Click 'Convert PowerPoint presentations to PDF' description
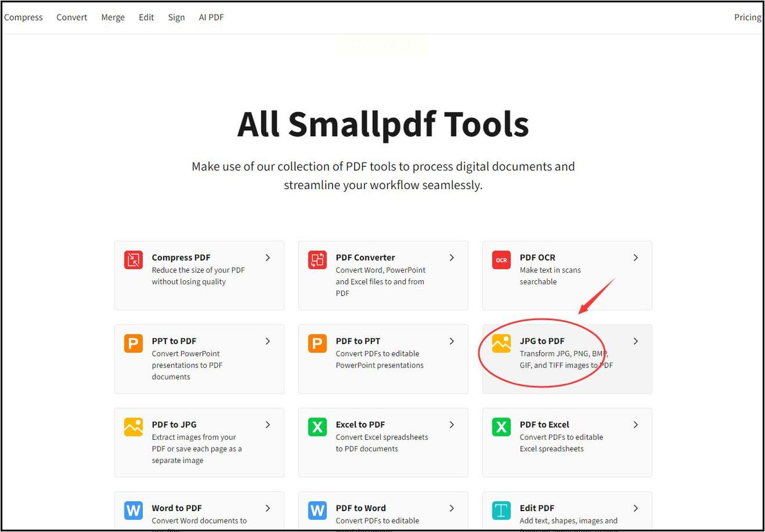The height and width of the screenshot is (532, 765). coord(186,365)
